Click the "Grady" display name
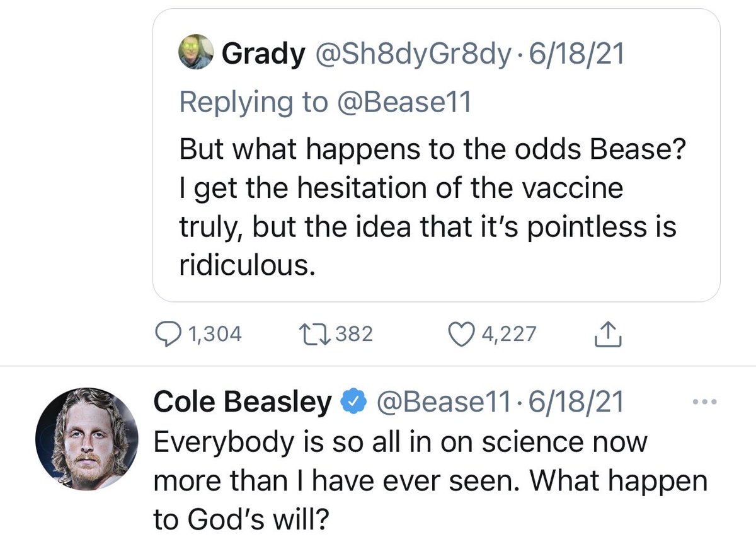Image resolution: width=756 pixels, height=549 pixels. pos(263,55)
